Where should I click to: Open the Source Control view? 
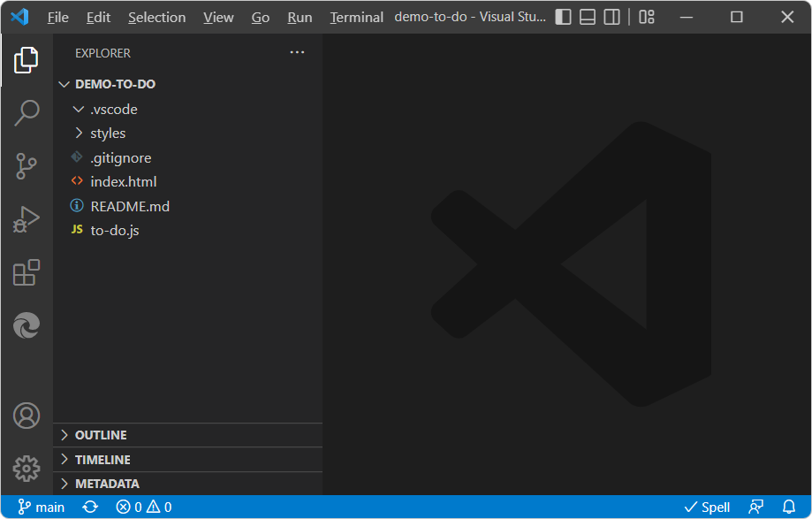pyautogui.click(x=27, y=165)
